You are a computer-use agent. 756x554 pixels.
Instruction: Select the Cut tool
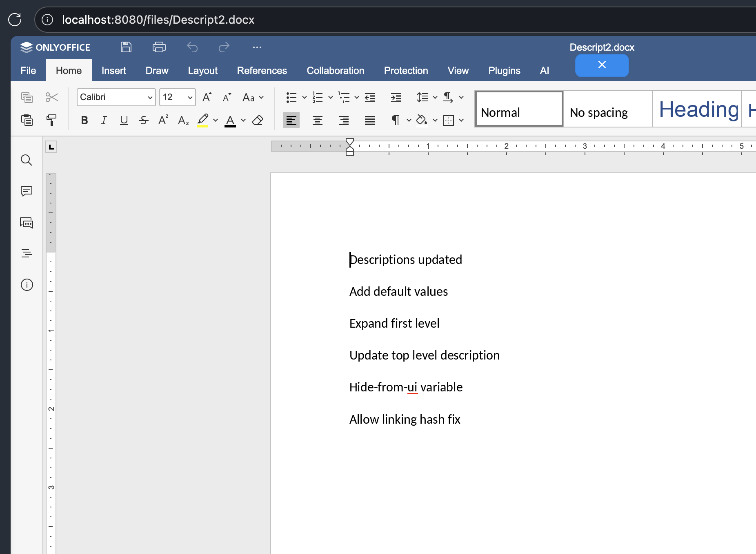[x=52, y=97]
